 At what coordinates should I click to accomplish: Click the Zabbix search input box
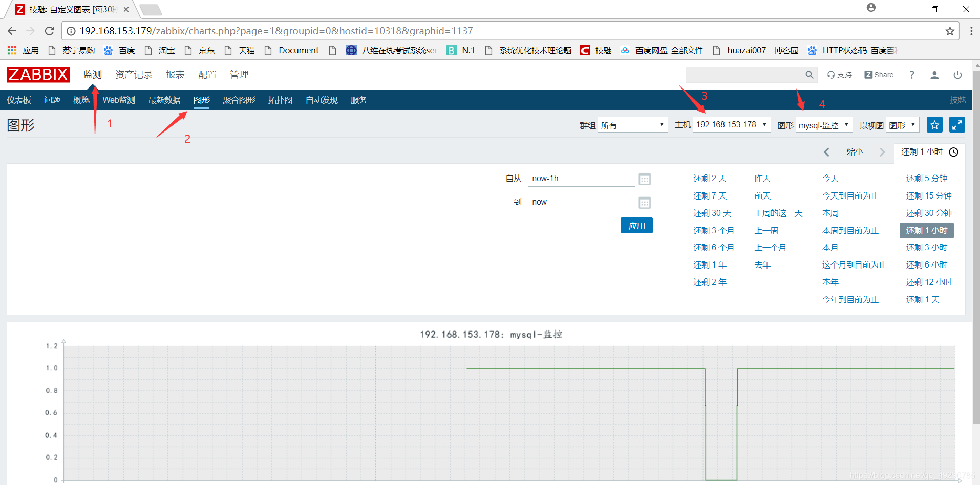pos(745,75)
